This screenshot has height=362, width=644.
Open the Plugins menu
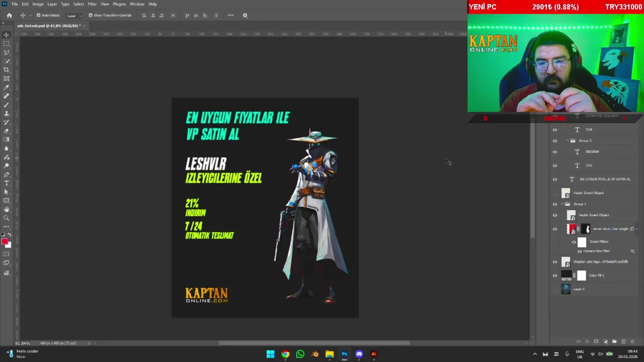(x=119, y=4)
